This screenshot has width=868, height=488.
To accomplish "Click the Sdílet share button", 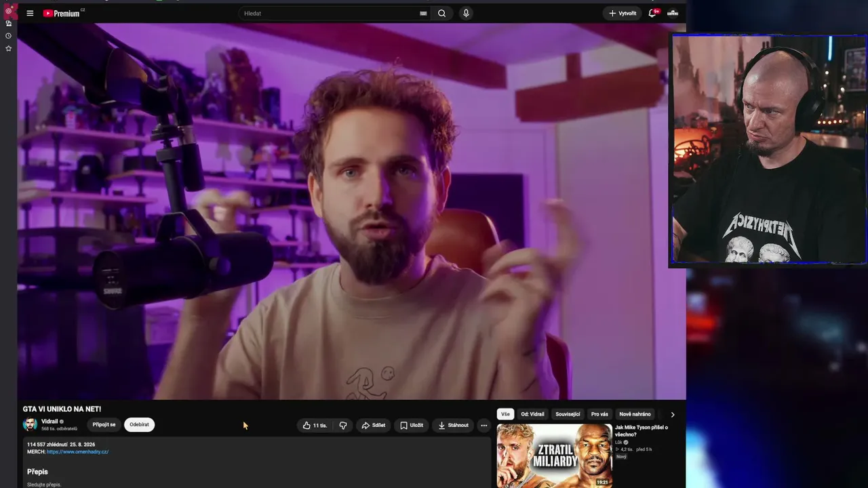I will [x=373, y=425].
